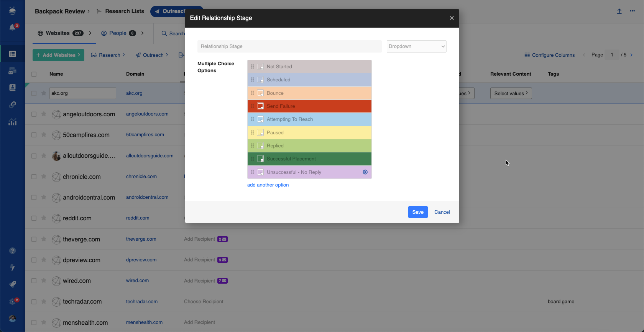Tick the checkbox for 50campfires.com row
Image resolution: width=644 pixels, height=332 pixels.
[x=34, y=135]
